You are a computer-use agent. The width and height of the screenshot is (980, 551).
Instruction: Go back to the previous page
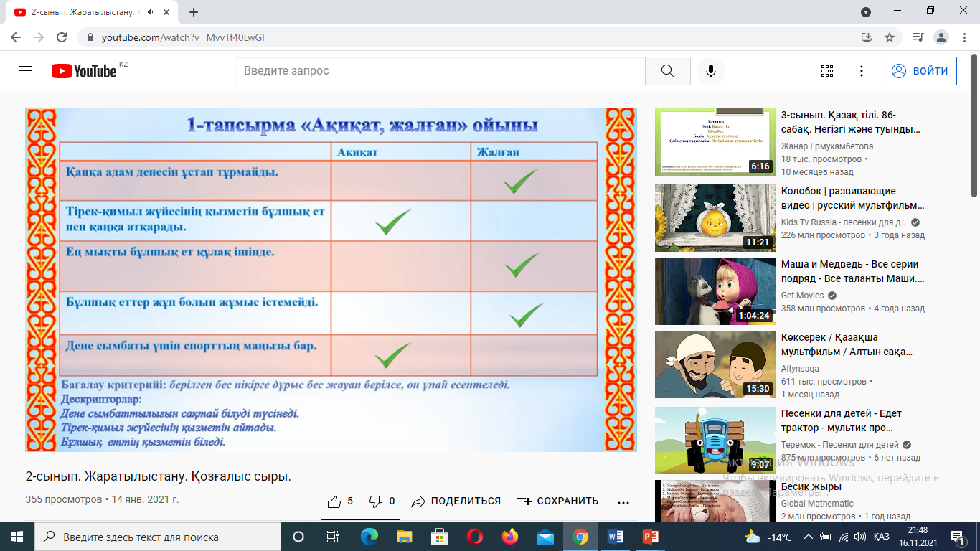(x=17, y=37)
